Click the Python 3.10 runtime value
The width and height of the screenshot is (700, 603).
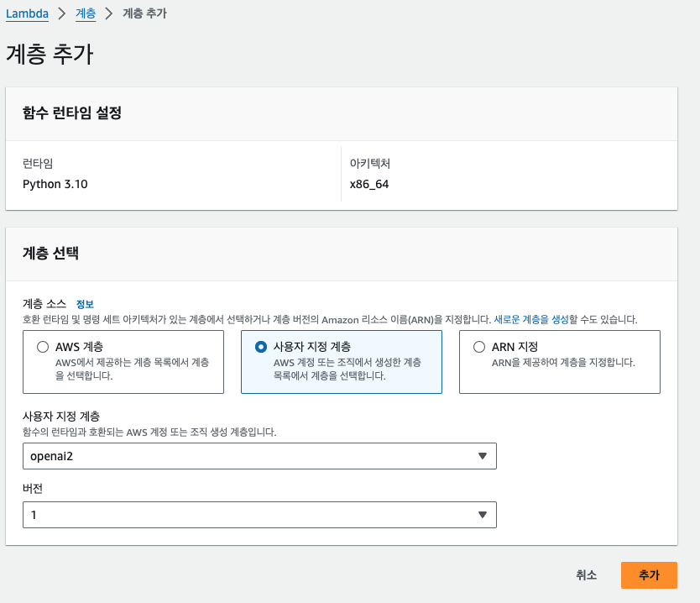[55, 184]
